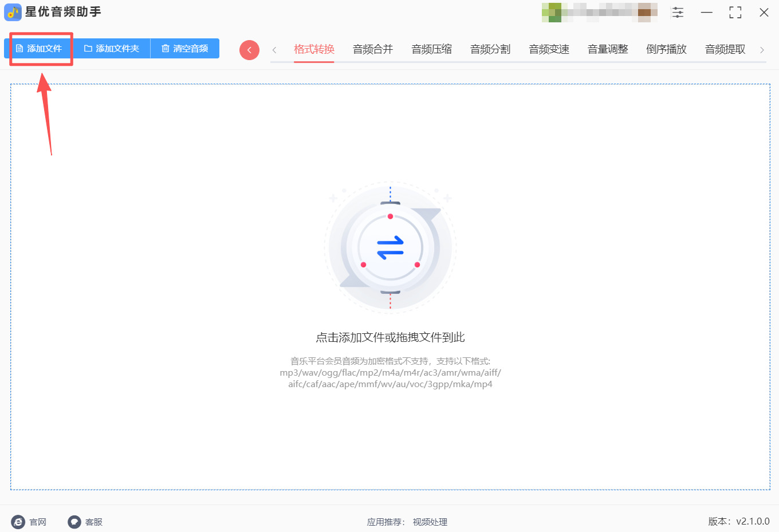
Task: Switch to the 格式转换 tab
Action: 314,49
